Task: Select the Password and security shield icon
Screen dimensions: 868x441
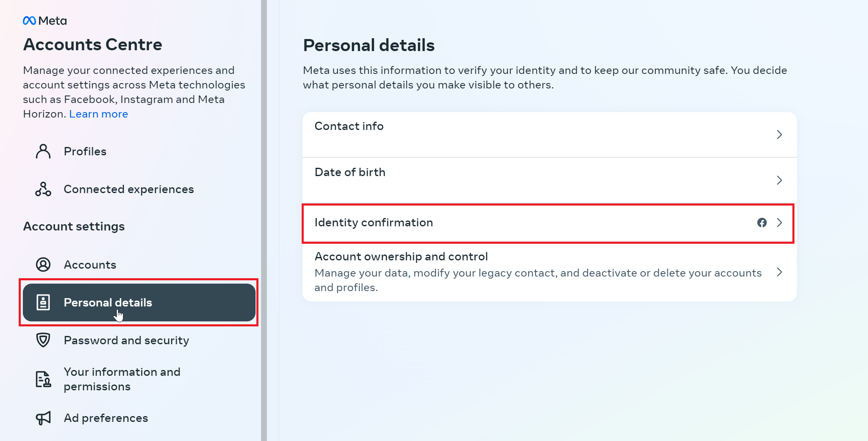Action: (x=43, y=340)
